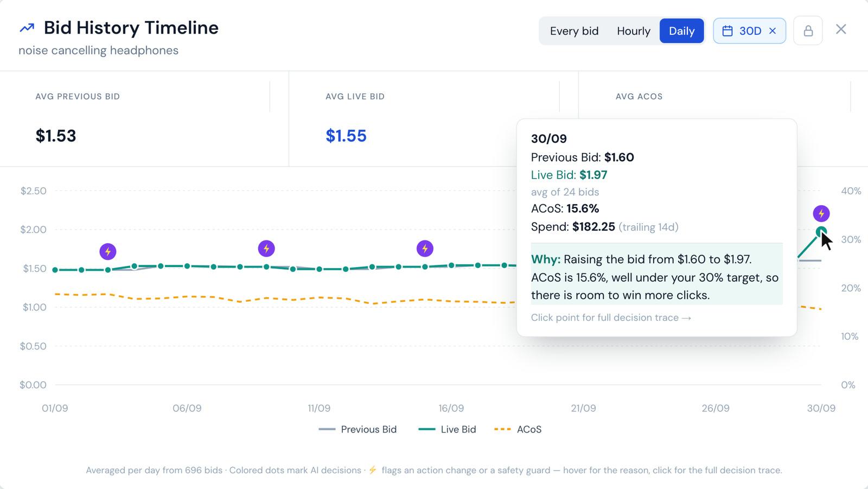This screenshot has height=489, width=868.
Task: Click the lightning flag above 30/09
Action: coord(821,213)
